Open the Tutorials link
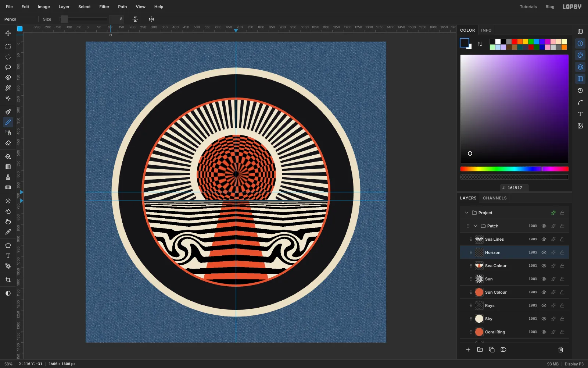The image size is (588, 368). coord(528,7)
